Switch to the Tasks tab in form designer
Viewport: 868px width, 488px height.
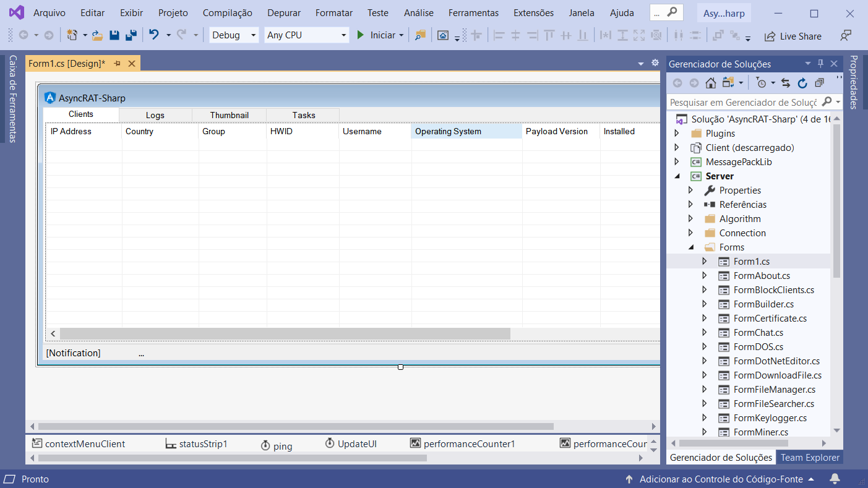[x=303, y=115]
